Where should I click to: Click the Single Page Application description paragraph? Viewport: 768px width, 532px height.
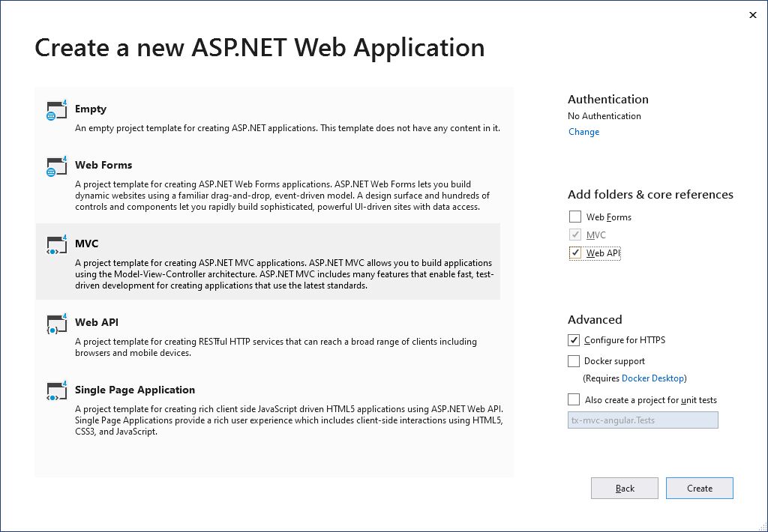point(289,420)
